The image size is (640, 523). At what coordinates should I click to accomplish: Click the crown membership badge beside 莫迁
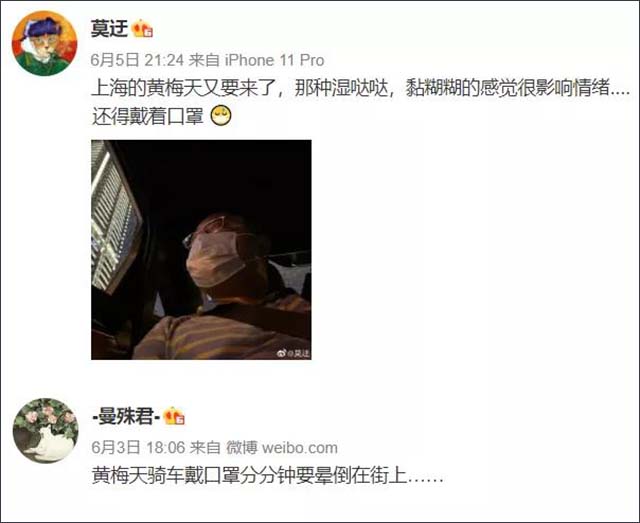(142, 29)
